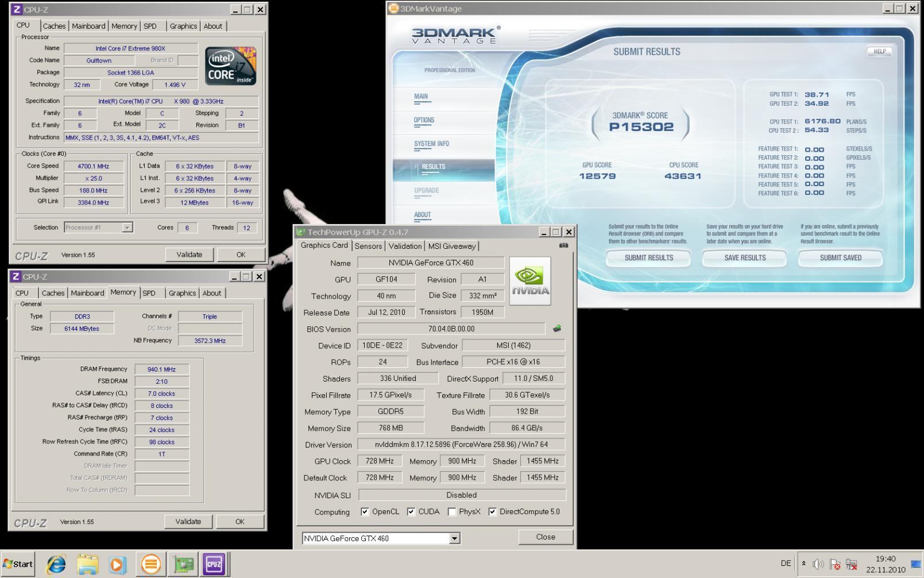Click the Intel Core i7 logo in CPU-Z
924x578 pixels.
point(231,65)
